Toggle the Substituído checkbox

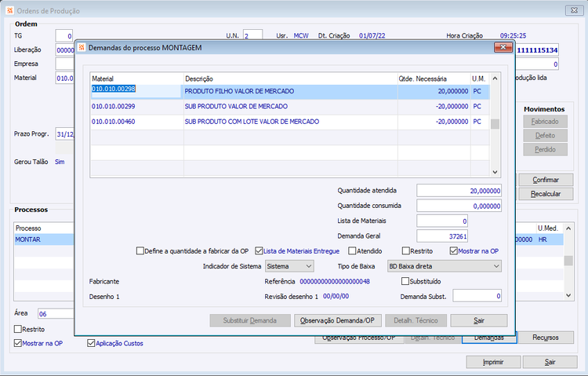pyautogui.click(x=405, y=281)
